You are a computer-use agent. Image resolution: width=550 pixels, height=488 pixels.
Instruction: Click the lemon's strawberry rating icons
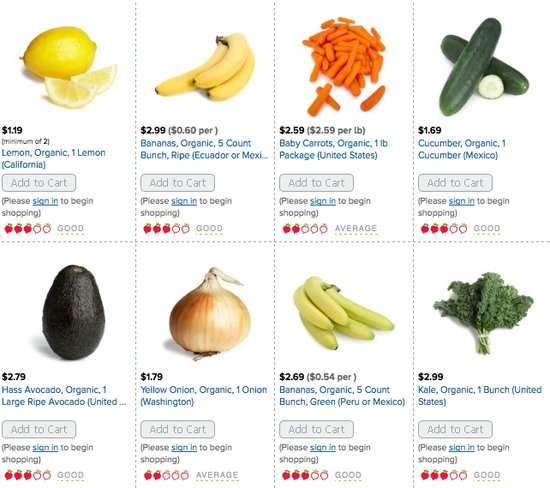point(28,229)
